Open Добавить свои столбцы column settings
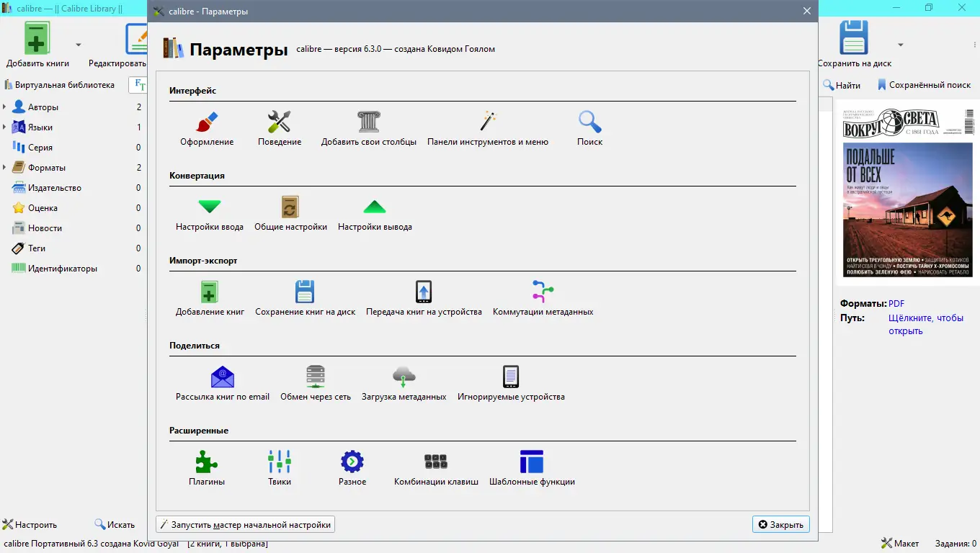Image resolution: width=980 pixels, height=553 pixels. pyautogui.click(x=369, y=129)
